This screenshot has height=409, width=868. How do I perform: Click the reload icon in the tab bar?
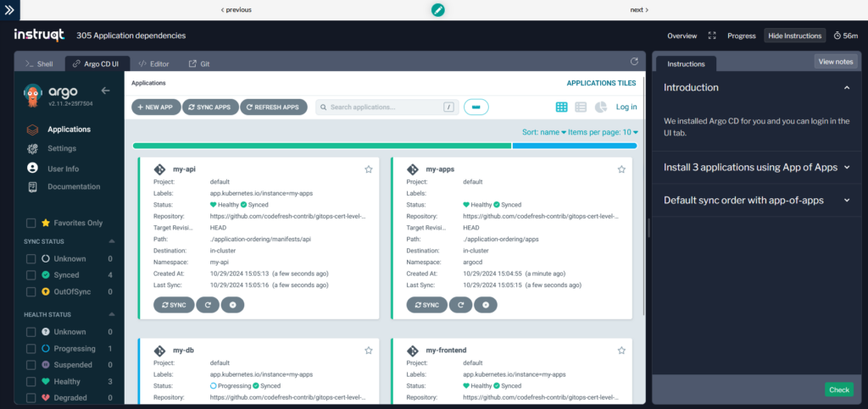(634, 61)
